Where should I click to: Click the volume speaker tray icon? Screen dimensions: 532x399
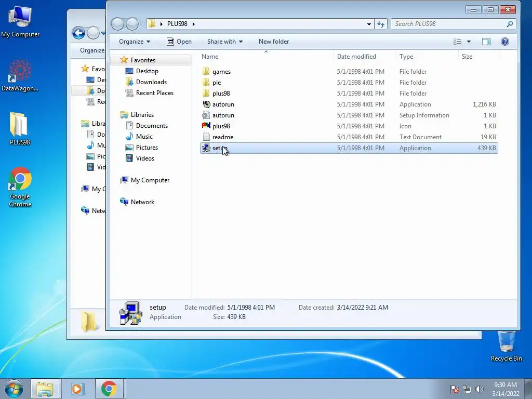click(x=480, y=389)
